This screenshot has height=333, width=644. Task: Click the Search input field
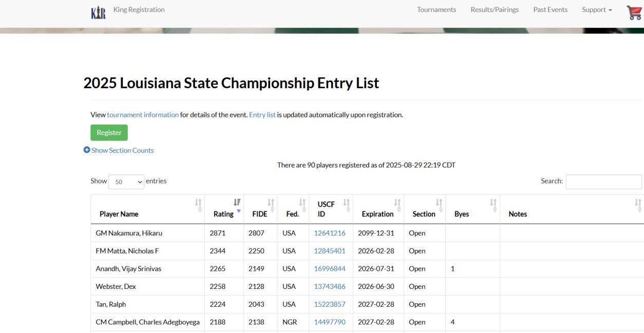click(x=603, y=182)
